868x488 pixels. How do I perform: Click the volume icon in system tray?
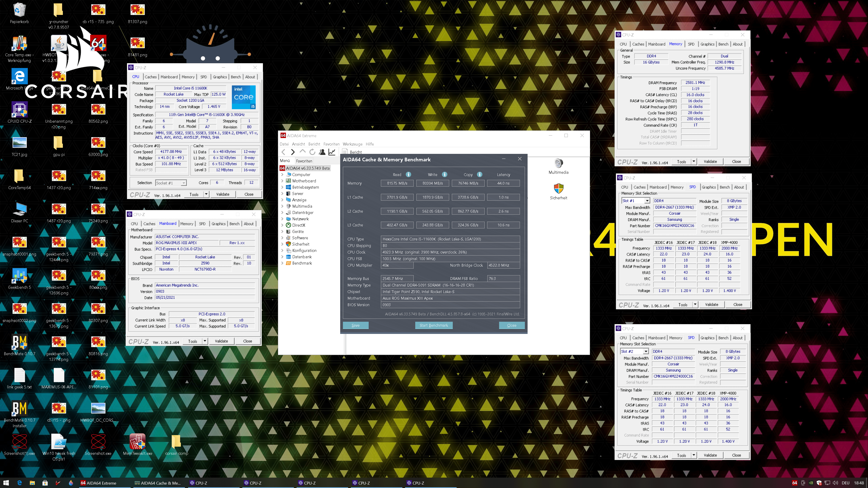(x=835, y=483)
